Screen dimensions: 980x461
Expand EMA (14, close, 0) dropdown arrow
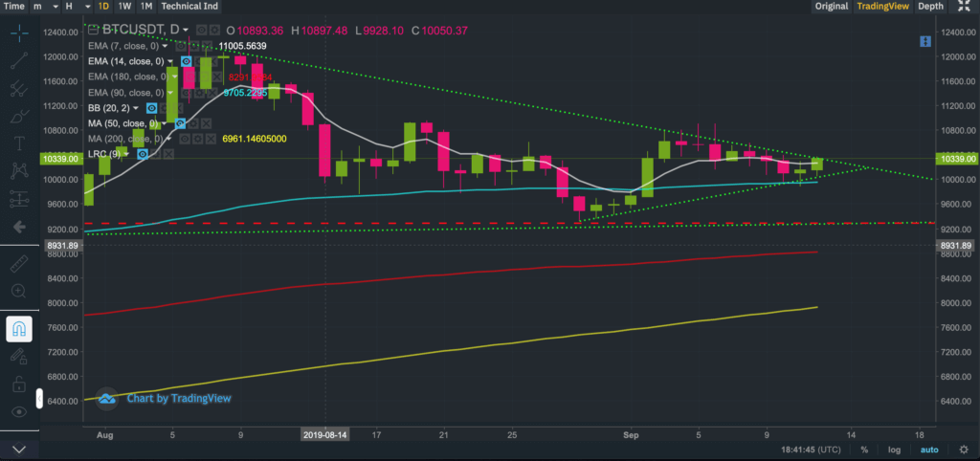[170, 61]
